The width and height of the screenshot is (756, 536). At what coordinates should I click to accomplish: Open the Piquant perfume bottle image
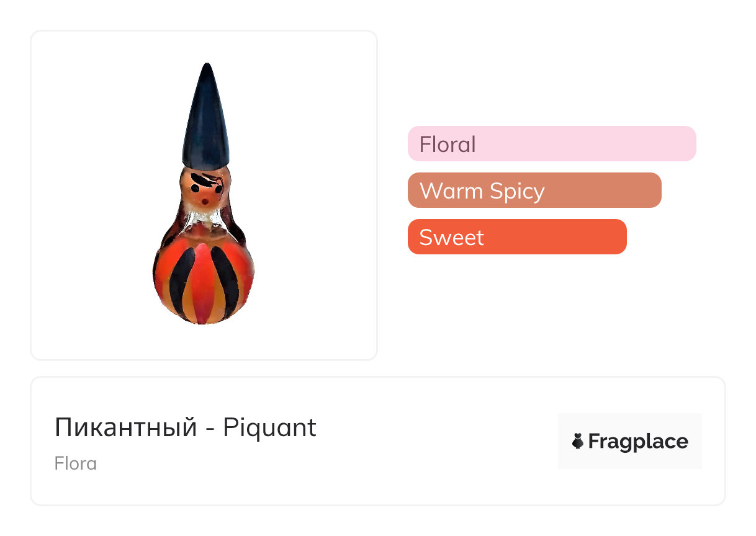204,194
